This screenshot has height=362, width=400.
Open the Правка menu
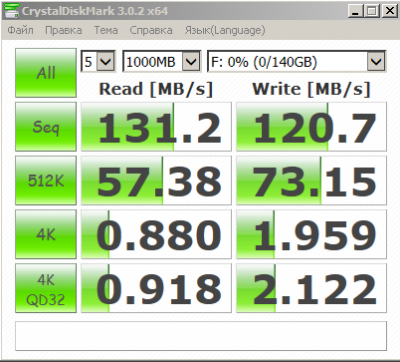click(63, 30)
